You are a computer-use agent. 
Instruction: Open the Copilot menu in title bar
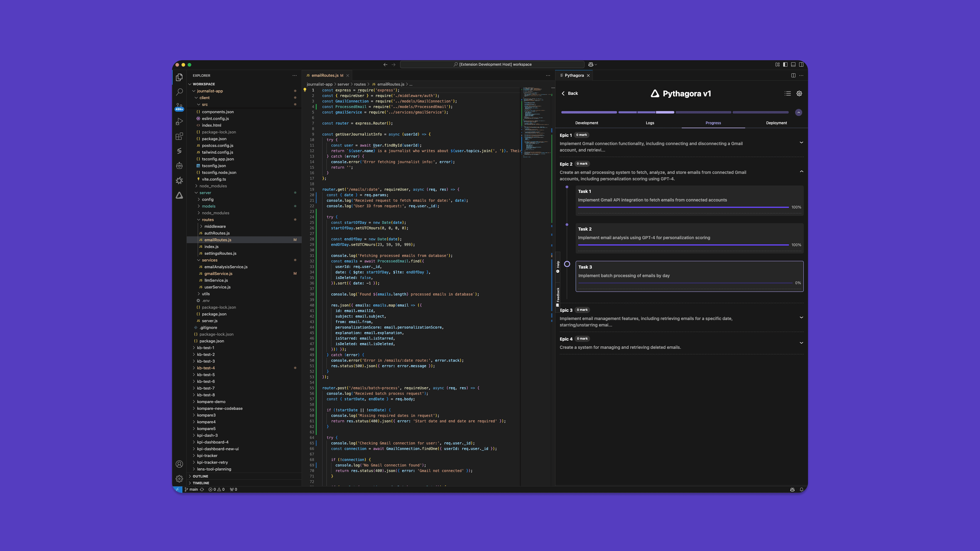click(592, 65)
